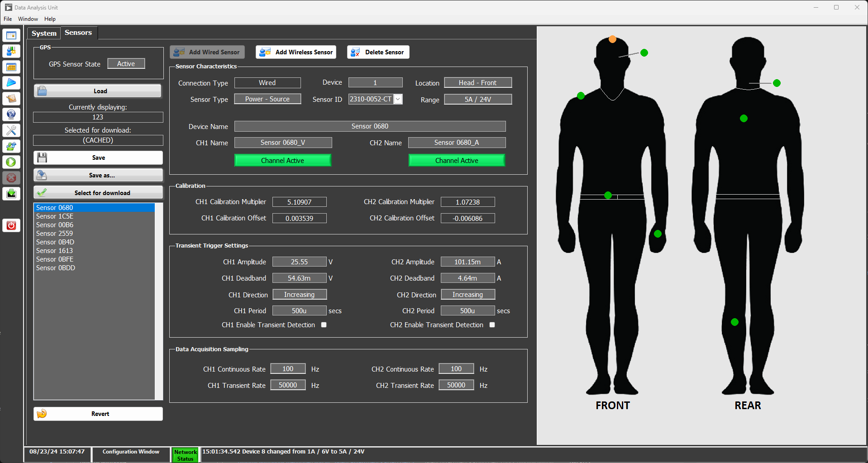This screenshot has width=868, height=463.
Task: Click the Revert button
Action: pyautogui.click(x=98, y=414)
